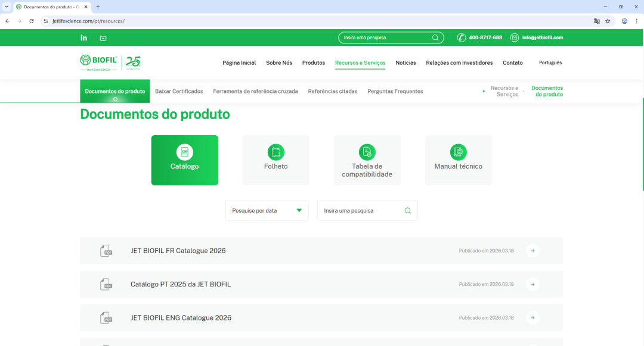This screenshot has width=644, height=346.
Task: Click info@jetbiofil.com email link
Action: point(543,38)
